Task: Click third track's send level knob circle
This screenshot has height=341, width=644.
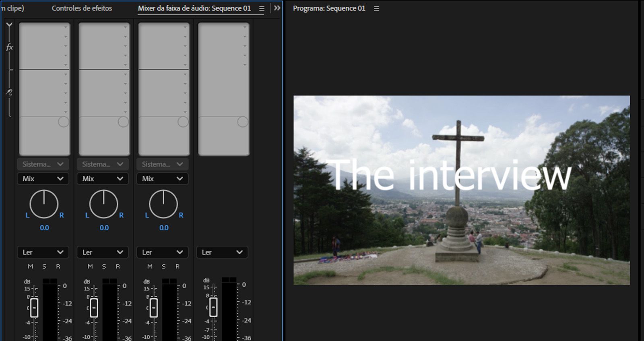Action: [x=183, y=122]
